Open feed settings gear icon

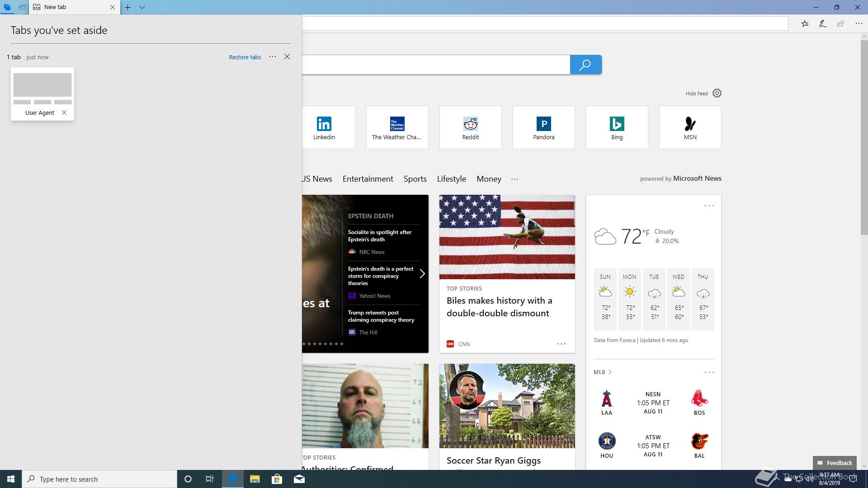tap(717, 93)
